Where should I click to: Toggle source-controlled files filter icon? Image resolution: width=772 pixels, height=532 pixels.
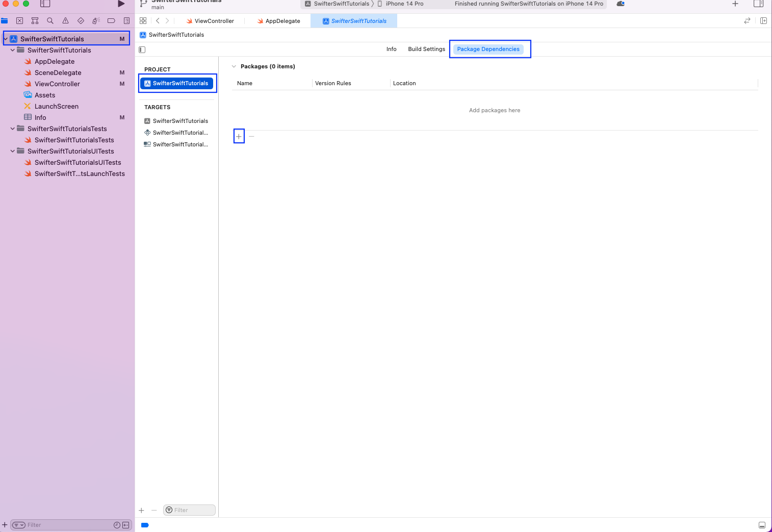tap(125, 525)
